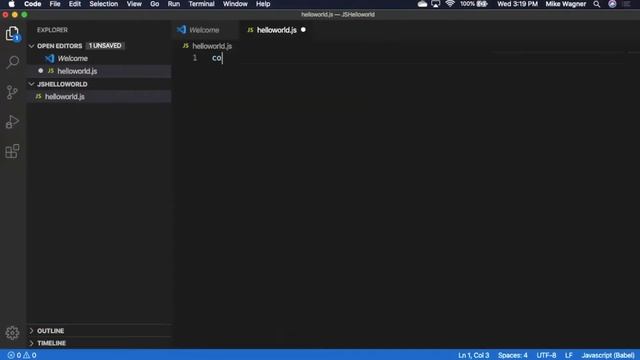Switch to the Welcome tab
This screenshot has height=360, width=640.
204,30
